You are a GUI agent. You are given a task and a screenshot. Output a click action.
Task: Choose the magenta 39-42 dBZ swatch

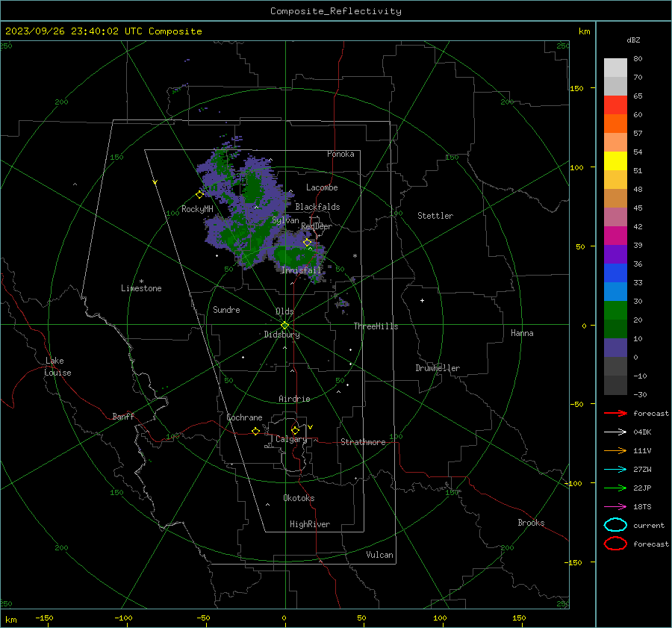point(615,235)
